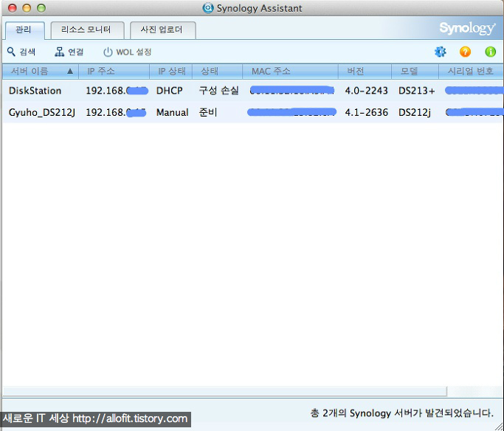The width and height of the screenshot is (504, 431).
Task: Sort by 시리얼 번호 column header
Action: click(x=471, y=72)
